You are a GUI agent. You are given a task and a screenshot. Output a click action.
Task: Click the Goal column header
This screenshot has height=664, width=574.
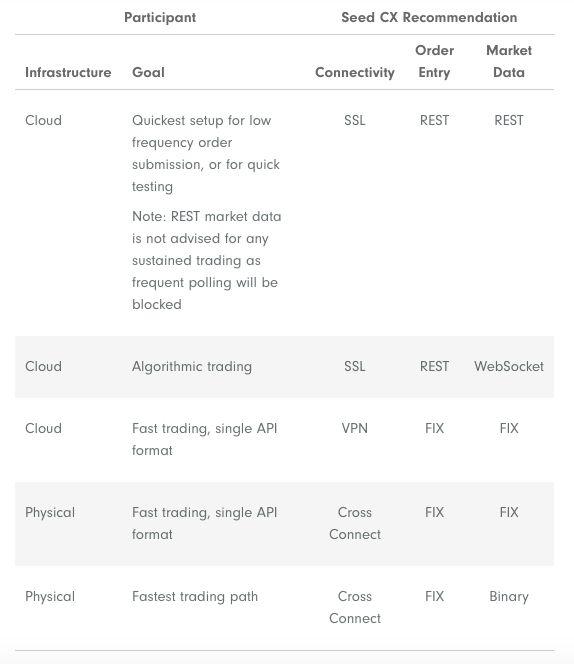tap(148, 72)
